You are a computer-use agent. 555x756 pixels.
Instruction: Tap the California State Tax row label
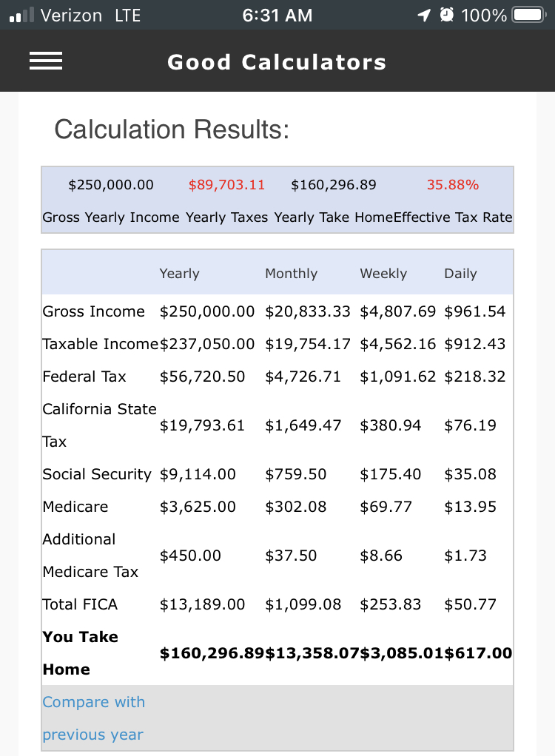pos(99,425)
